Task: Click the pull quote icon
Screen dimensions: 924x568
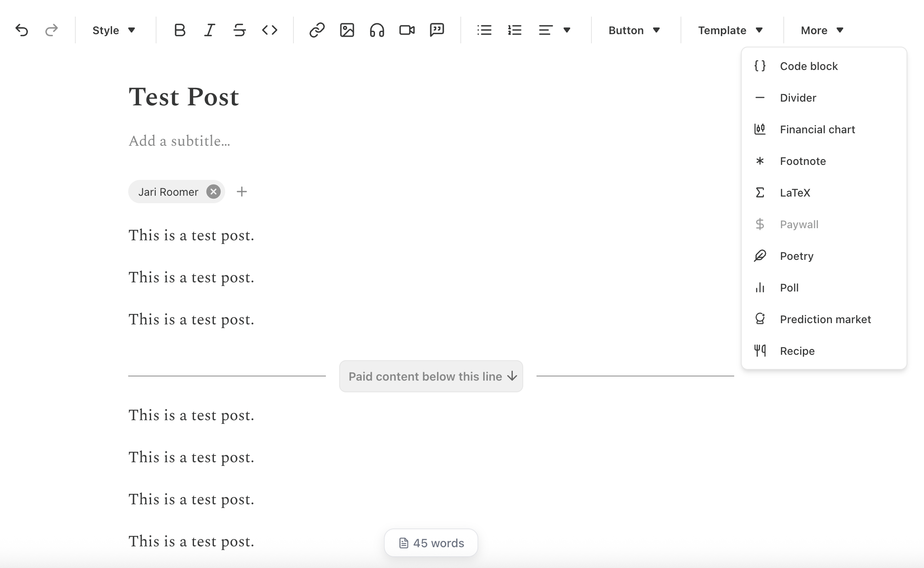Action: point(437,30)
